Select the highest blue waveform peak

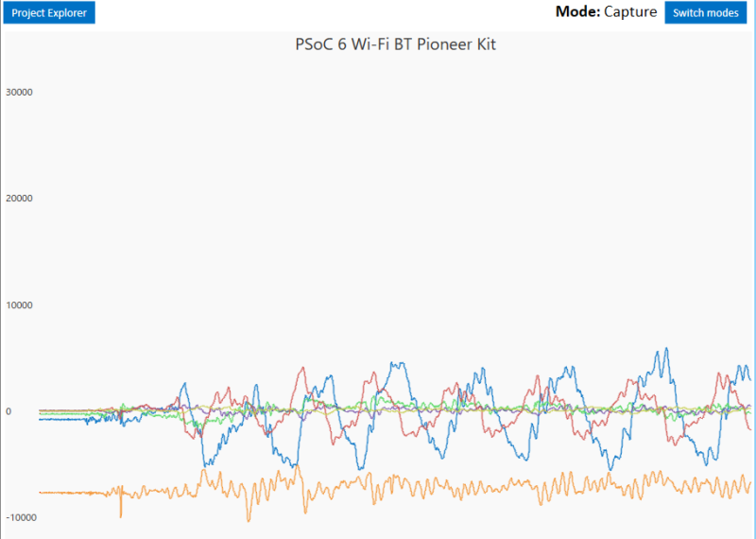666,349
